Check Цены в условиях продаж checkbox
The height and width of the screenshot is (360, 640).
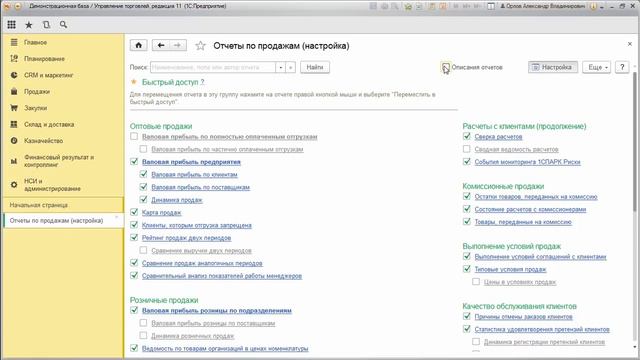coord(476,282)
